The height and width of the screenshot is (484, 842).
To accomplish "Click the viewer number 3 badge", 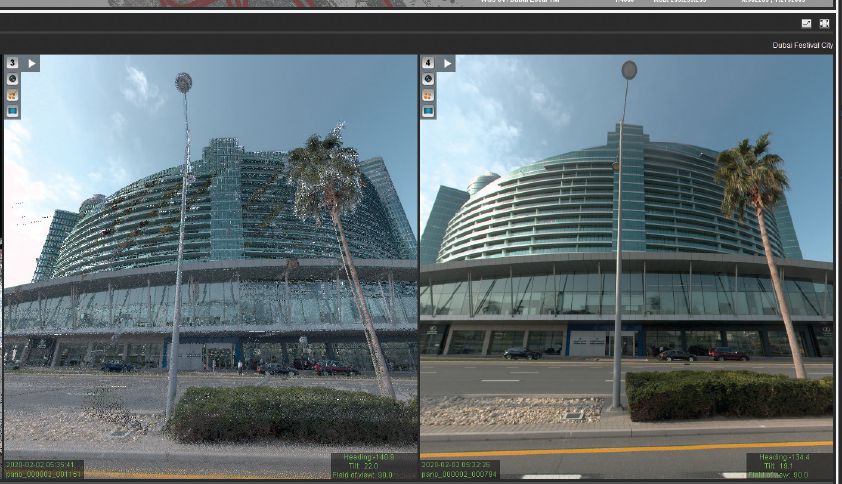I will [13, 63].
